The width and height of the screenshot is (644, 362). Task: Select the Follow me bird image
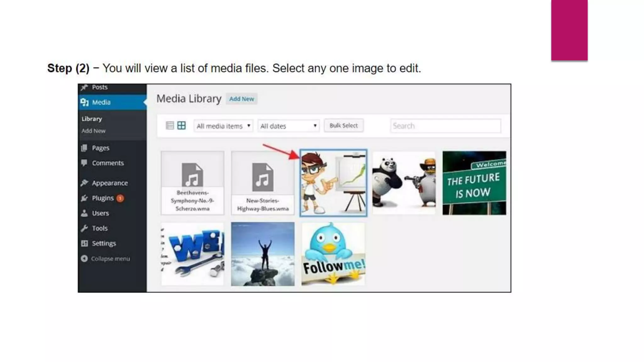(333, 254)
